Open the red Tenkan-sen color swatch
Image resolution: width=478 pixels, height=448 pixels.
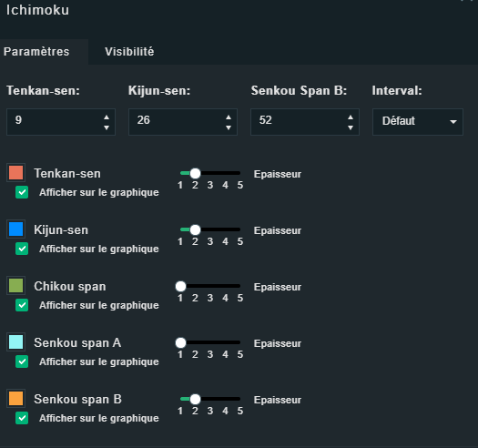coord(15,173)
